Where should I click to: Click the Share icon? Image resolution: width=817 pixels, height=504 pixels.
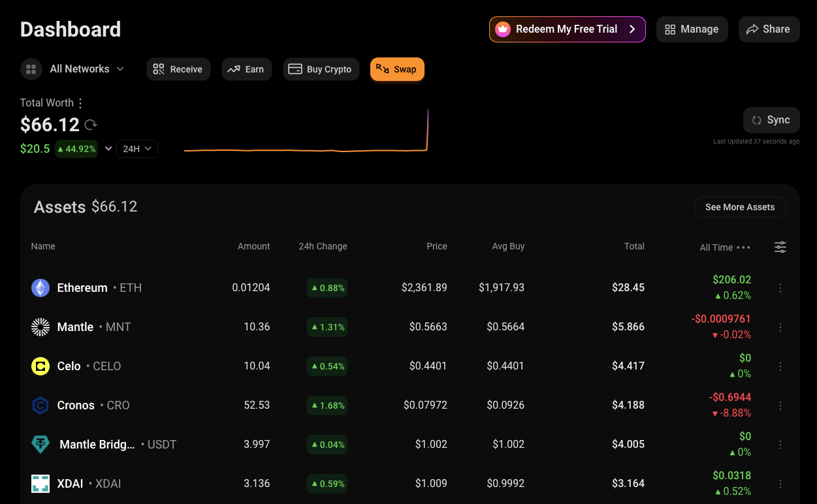[752, 29]
